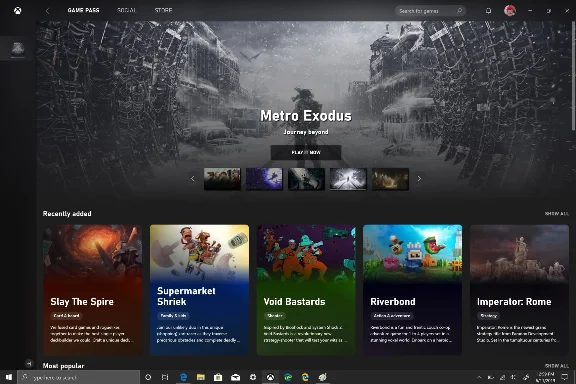Show hidden system tray icons
Screen dimensions: 576x384
479,377
